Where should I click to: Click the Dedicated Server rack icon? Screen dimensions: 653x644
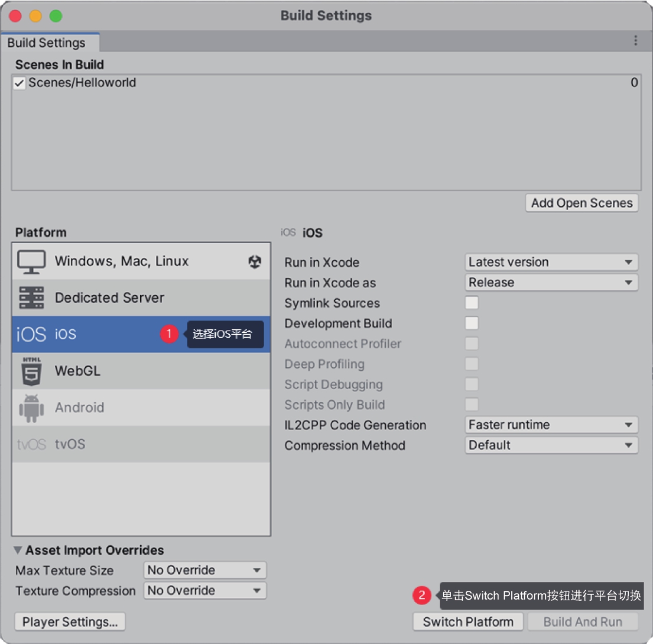click(31, 297)
